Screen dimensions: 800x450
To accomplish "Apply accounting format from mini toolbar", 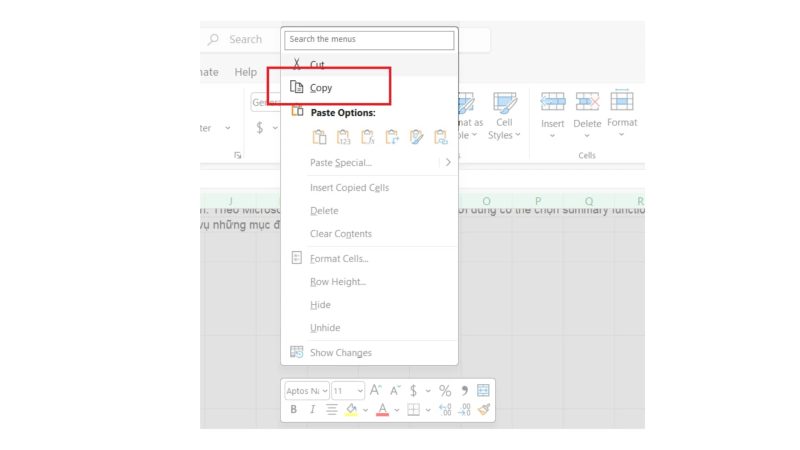I will [413, 391].
